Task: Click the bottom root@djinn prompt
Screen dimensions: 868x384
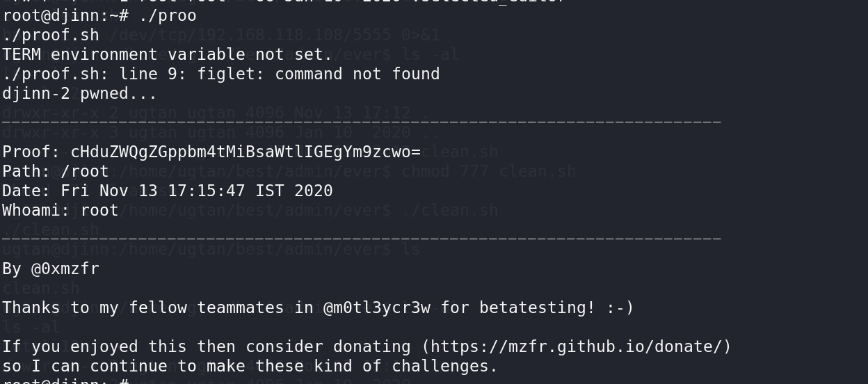Action: (65, 381)
